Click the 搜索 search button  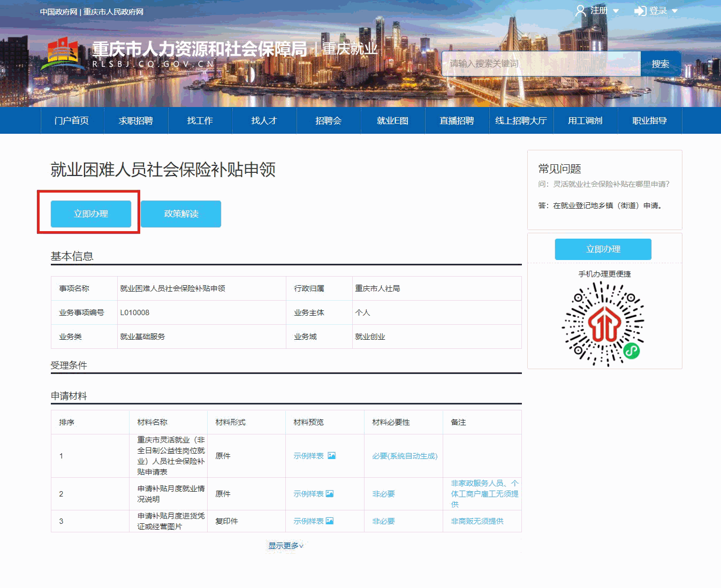pyautogui.click(x=660, y=64)
